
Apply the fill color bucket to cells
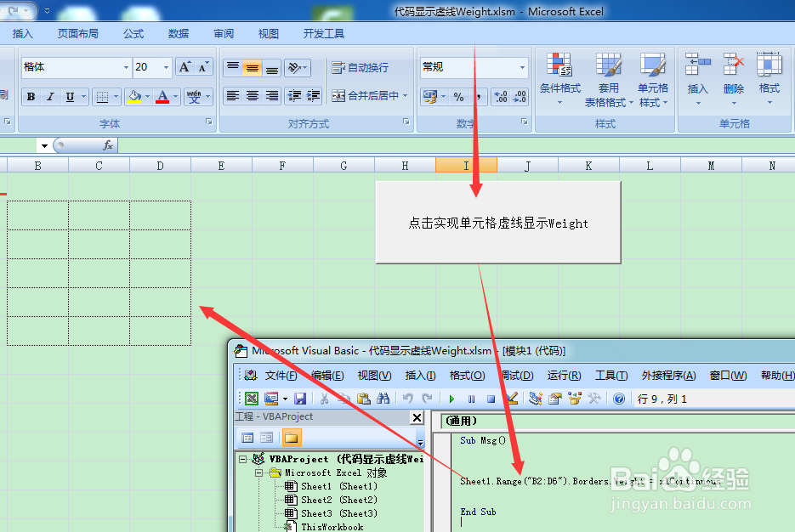coord(133,95)
